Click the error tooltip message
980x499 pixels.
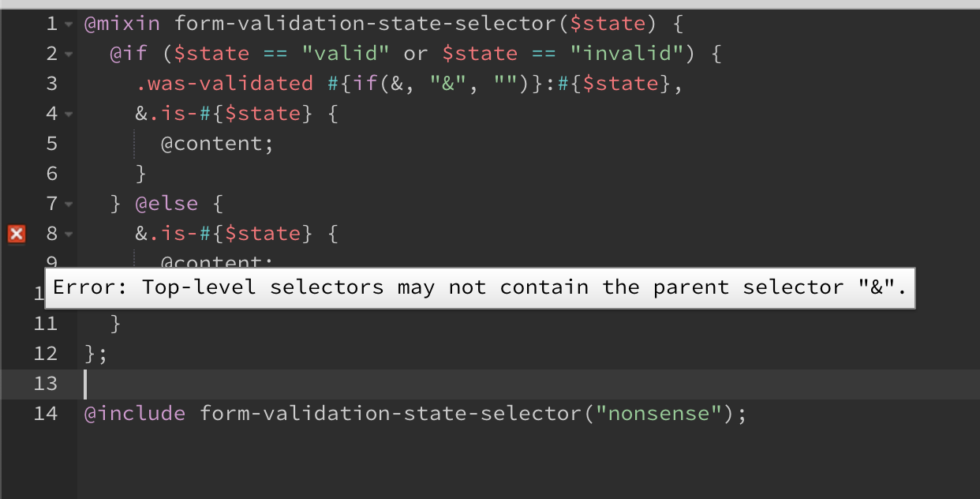click(x=480, y=287)
